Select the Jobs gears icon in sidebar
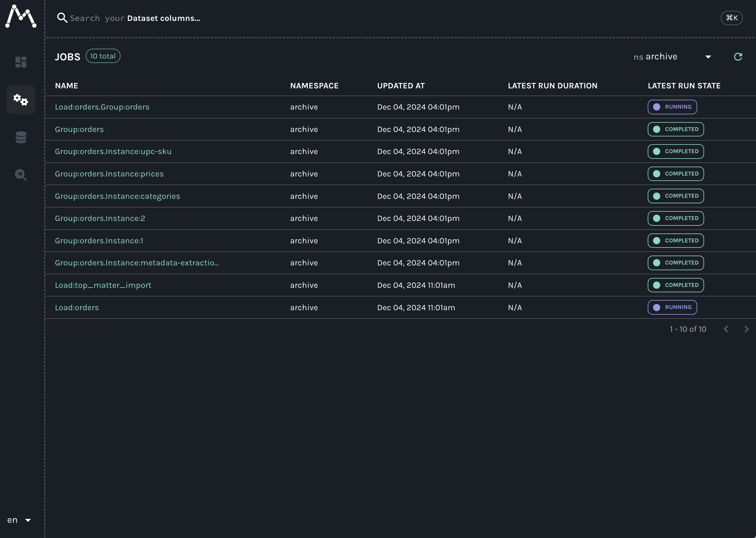Image resolution: width=756 pixels, height=538 pixels. point(21,100)
